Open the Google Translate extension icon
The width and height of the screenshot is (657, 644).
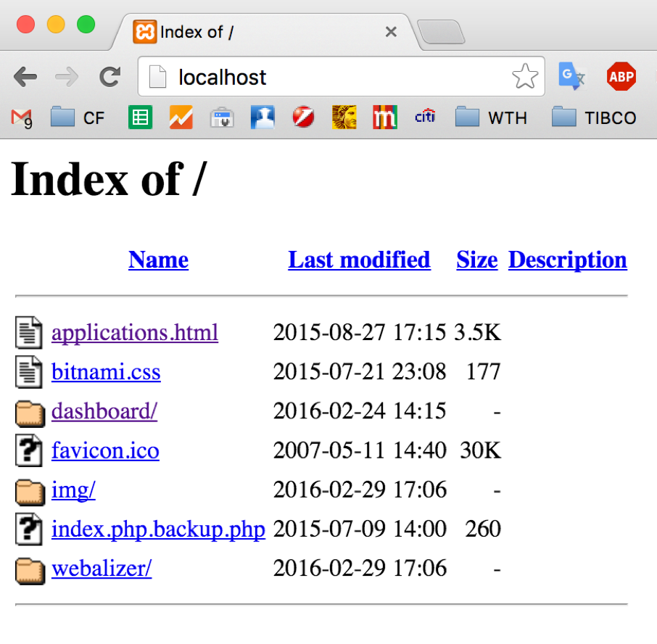click(x=572, y=76)
